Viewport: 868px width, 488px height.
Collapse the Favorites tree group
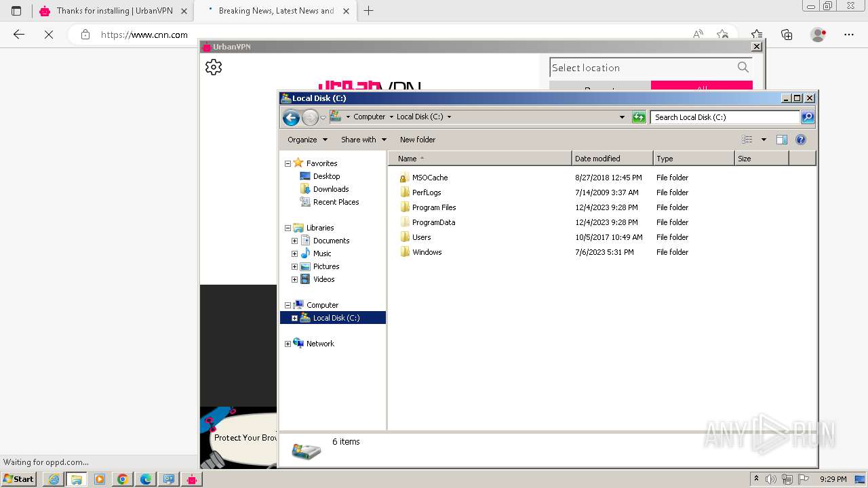[288, 163]
